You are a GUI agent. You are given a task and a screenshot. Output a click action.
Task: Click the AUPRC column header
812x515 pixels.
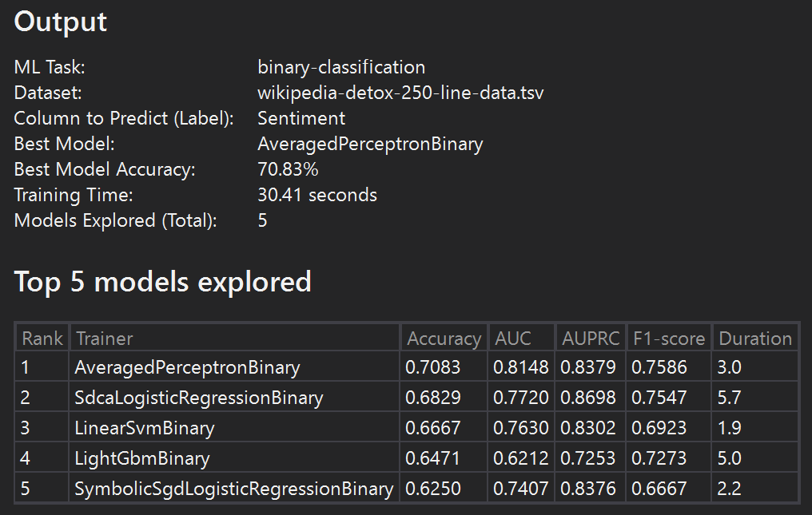591,339
